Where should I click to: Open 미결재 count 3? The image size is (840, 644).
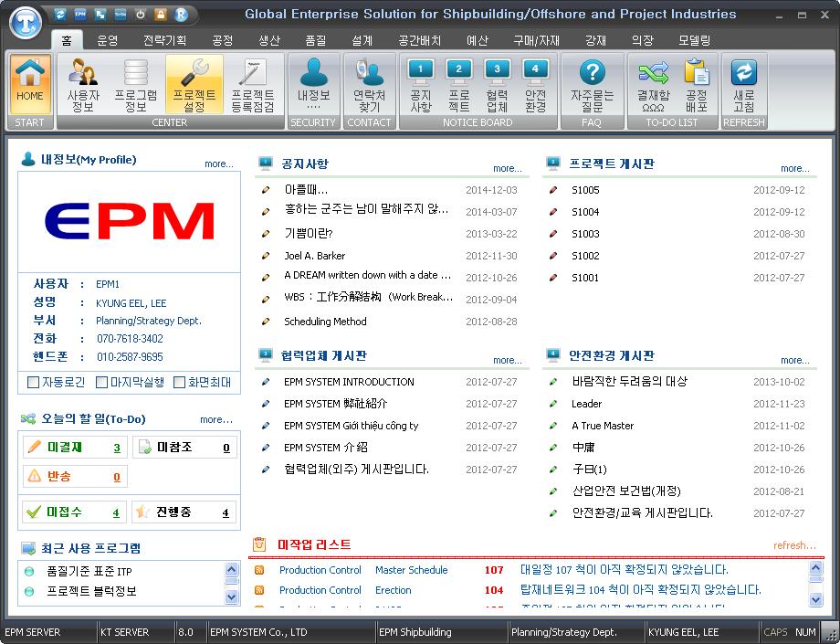(x=117, y=448)
